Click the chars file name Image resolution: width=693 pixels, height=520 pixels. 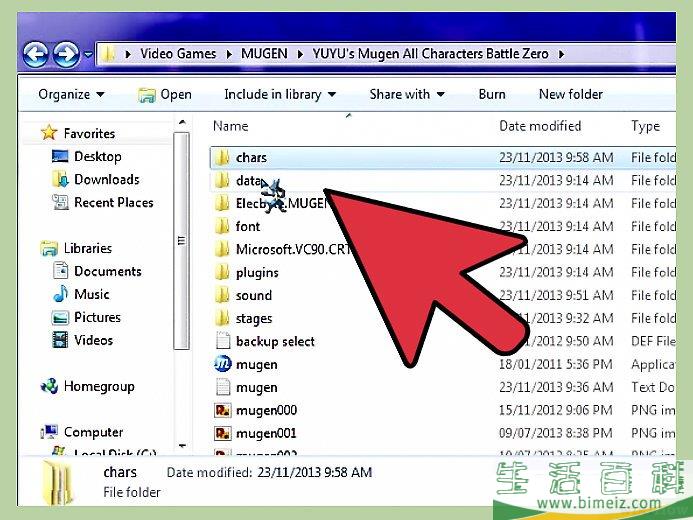[x=251, y=157]
